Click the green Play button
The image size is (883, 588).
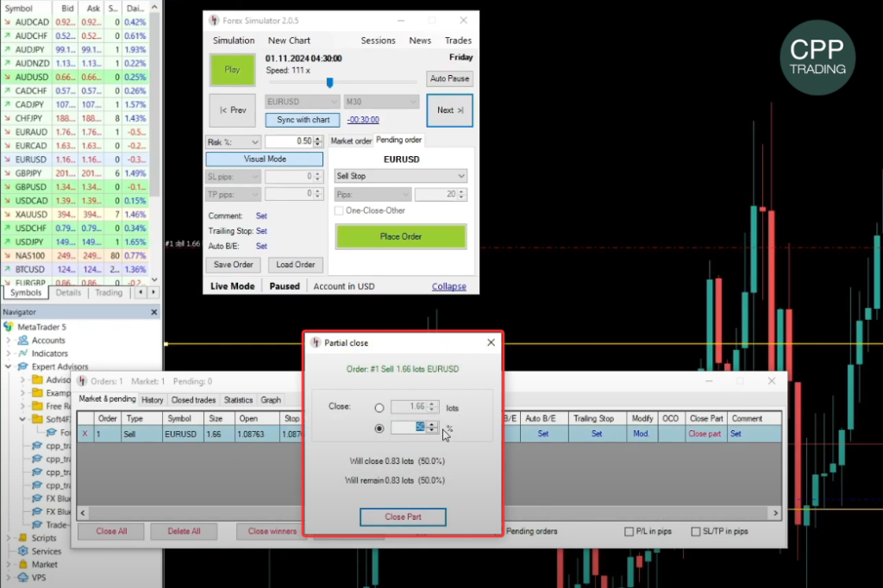(x=232, y=69)
